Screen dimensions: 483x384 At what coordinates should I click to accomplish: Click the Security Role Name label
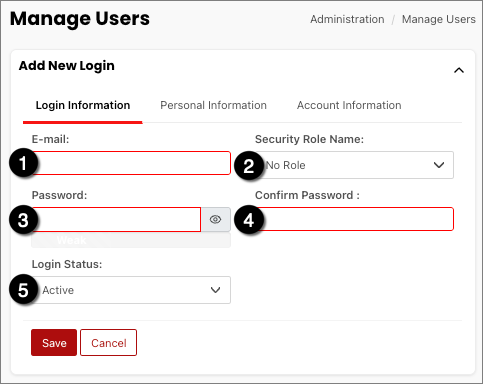309,139
